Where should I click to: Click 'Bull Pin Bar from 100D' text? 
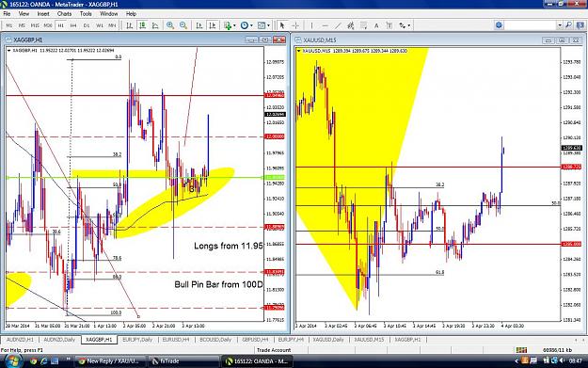pos(218,284)
